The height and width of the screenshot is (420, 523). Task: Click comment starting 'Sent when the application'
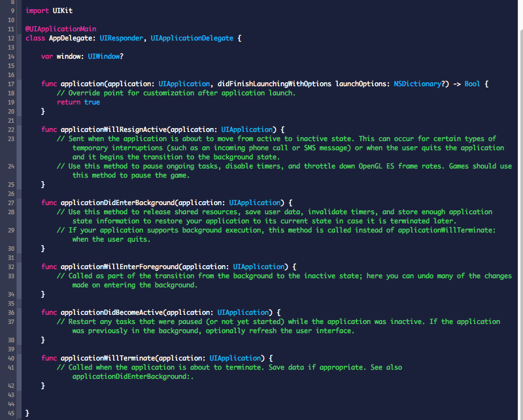coord(280,148)
